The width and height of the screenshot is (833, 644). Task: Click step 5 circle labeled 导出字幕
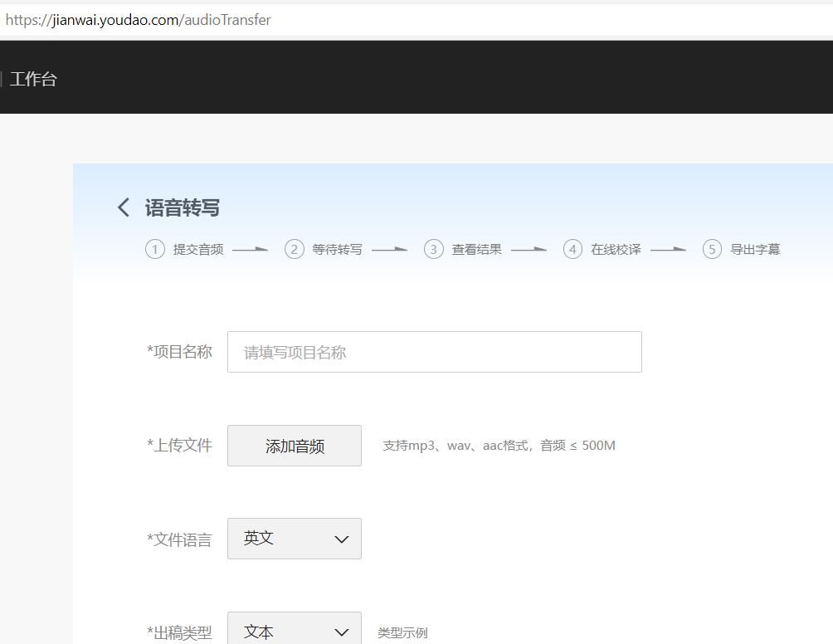pyautogui.click(x=712, y=249)
